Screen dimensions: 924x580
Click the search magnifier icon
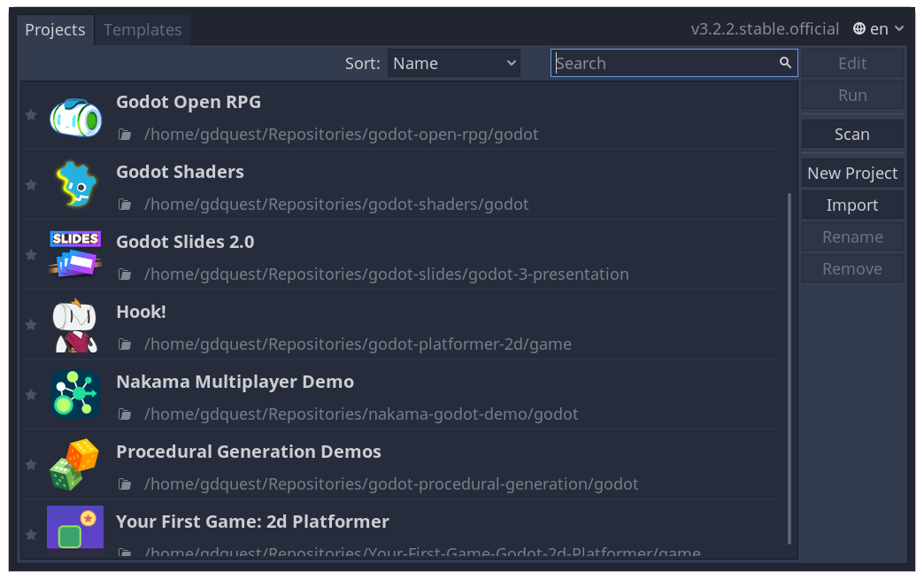[x=785, y=63]
